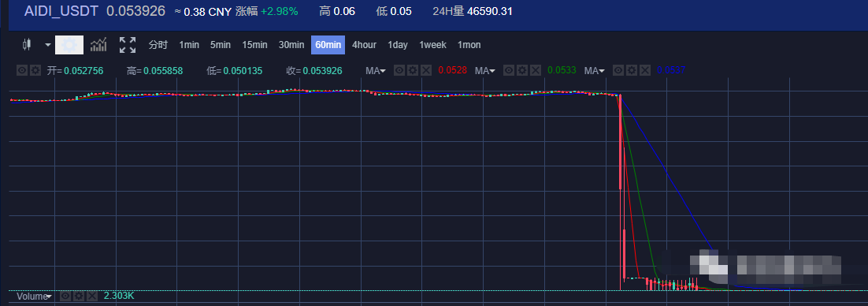Select the 1day interval

point(398,45)
